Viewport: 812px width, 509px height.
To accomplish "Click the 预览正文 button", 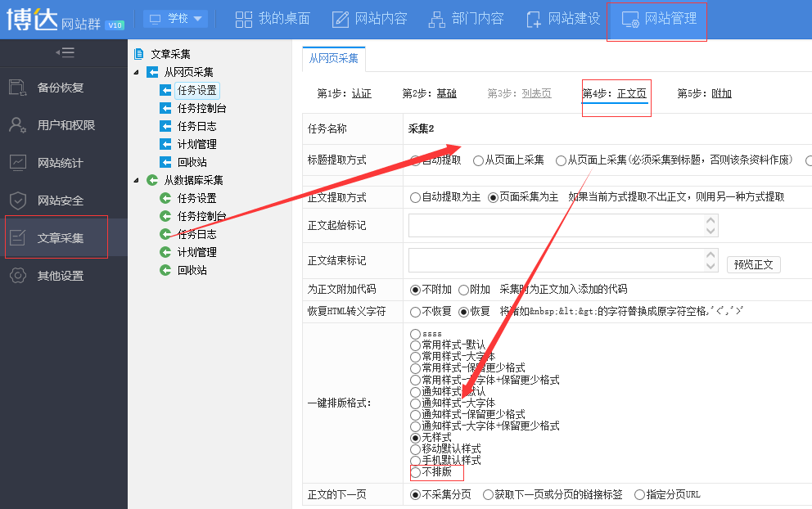I will coord(753,264).
